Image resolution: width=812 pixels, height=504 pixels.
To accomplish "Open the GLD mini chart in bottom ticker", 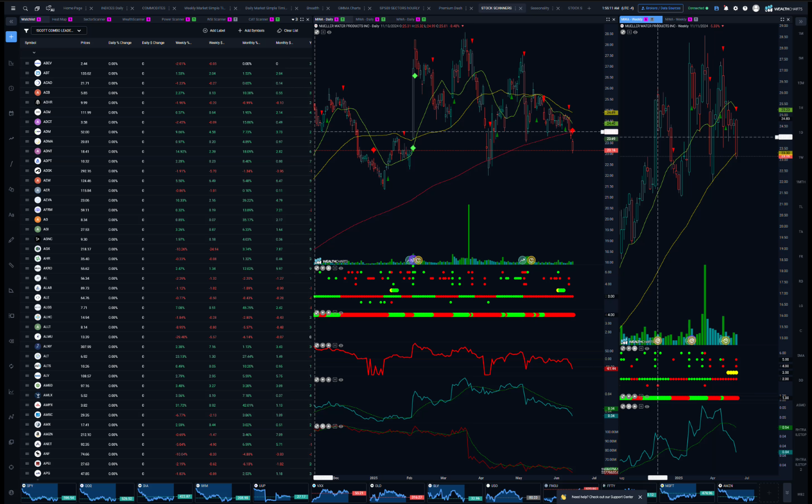I will (x=397, y=492).
